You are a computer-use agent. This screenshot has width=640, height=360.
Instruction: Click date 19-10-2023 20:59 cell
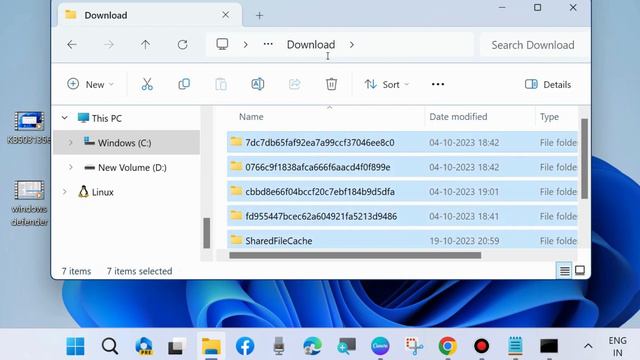[x=464, y=241]
